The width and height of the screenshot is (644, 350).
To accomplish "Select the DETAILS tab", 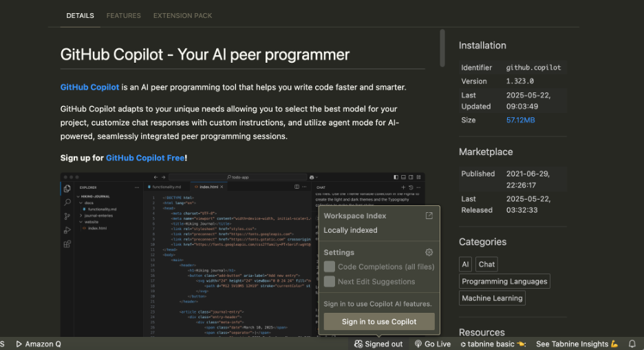I will click(x=80, y=15).
